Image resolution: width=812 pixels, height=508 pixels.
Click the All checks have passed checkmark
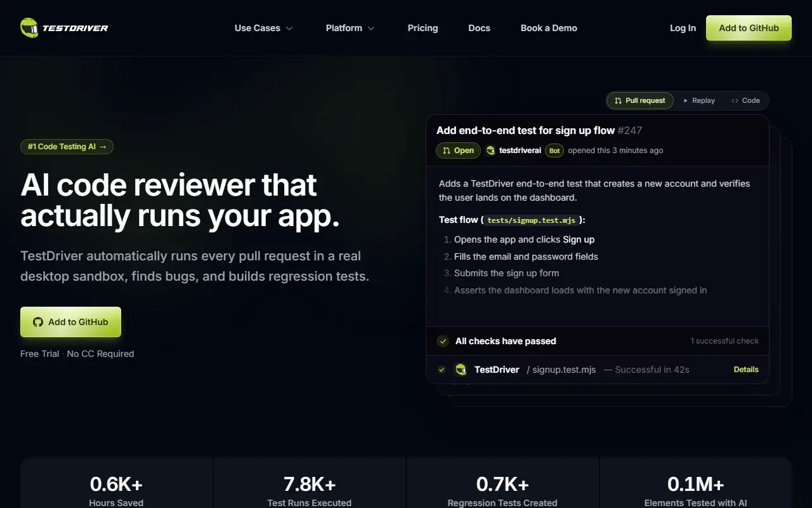(443, 341)
